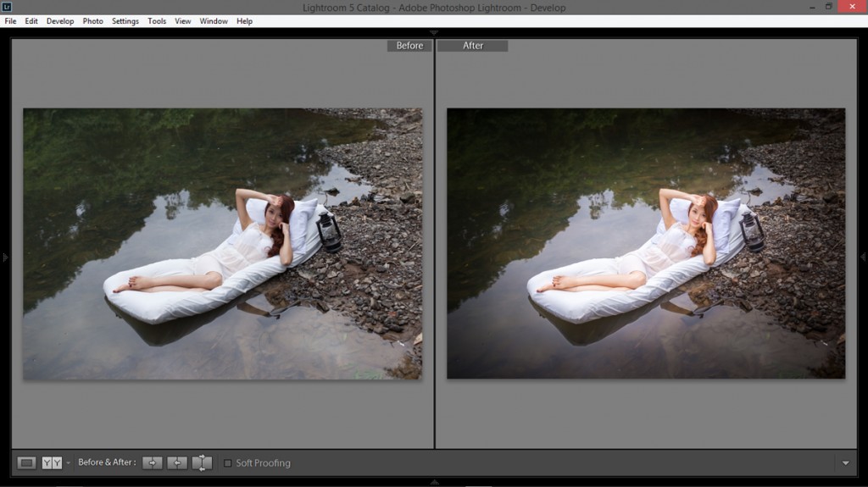Click the Before/After YY view icon
This screenshot has height=487, width=868.
(52, 462)
